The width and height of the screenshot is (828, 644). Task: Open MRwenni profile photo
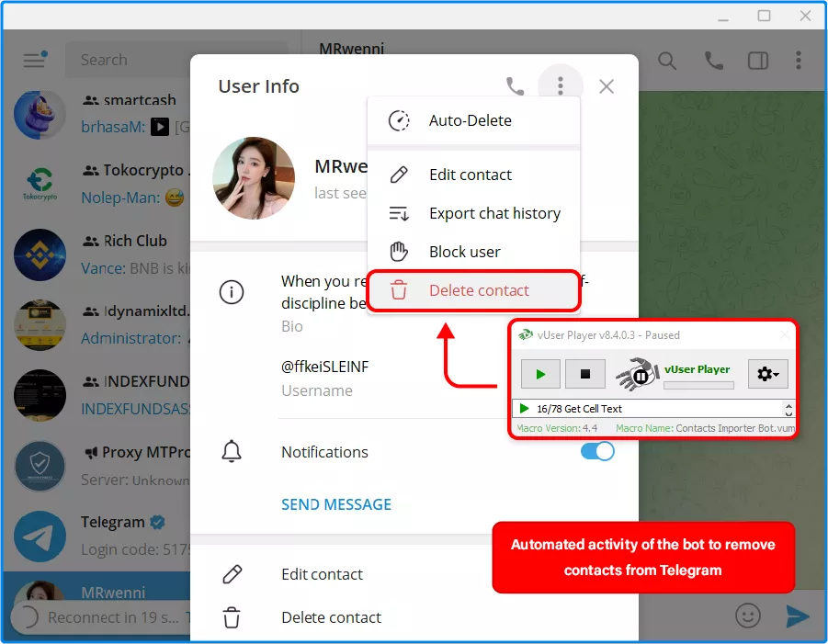pyautogui.click(x=254, y=178)
